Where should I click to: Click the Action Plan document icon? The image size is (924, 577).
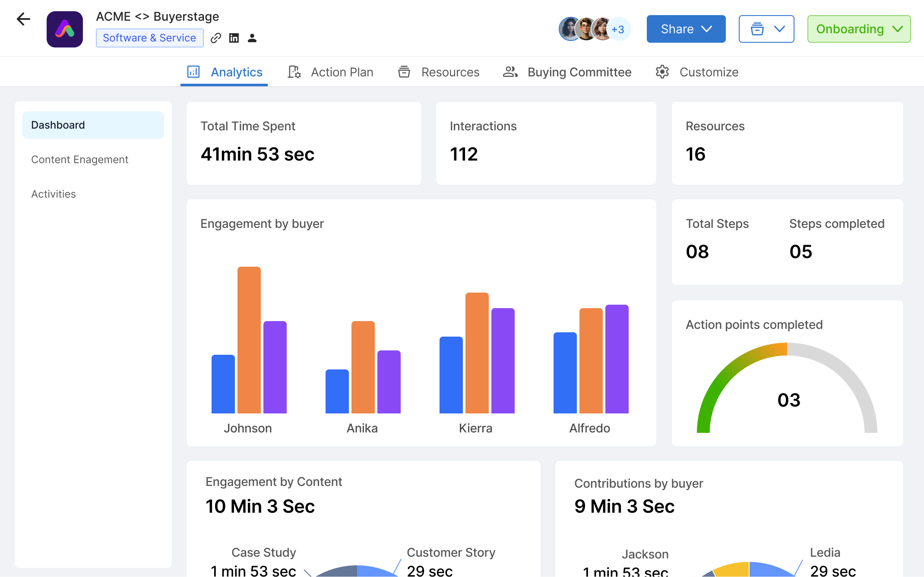tap(294, 72)
